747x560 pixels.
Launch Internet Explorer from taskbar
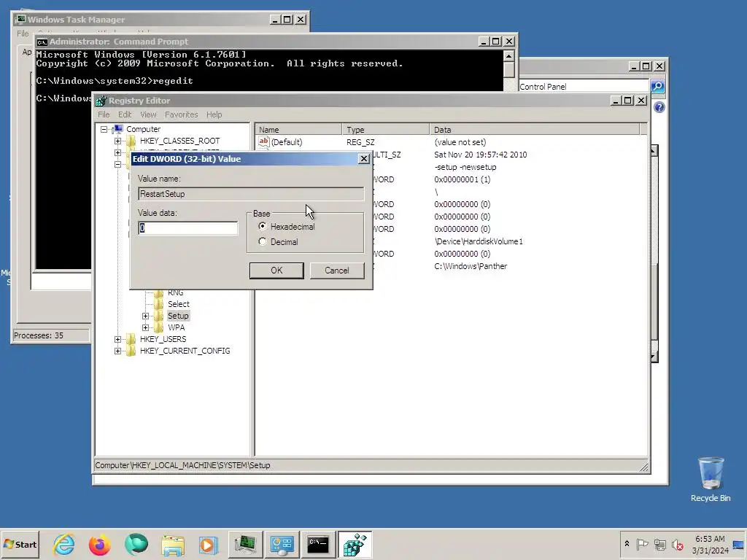point(64,544)
